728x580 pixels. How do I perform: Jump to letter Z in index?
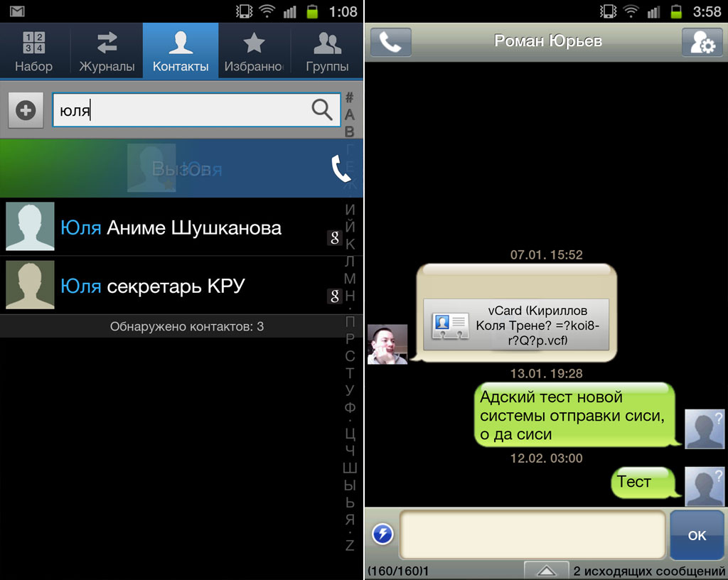click(350, 545)
